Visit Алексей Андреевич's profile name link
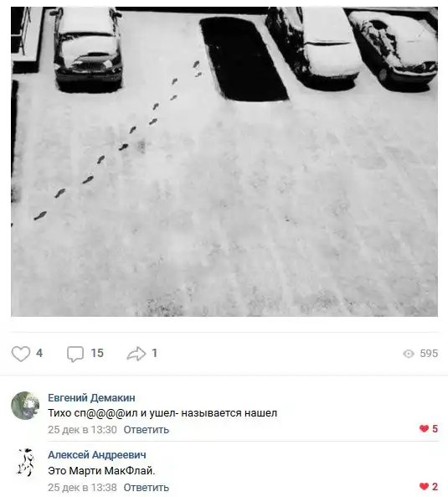The image size is (448, 497). (x=97, y=455)
